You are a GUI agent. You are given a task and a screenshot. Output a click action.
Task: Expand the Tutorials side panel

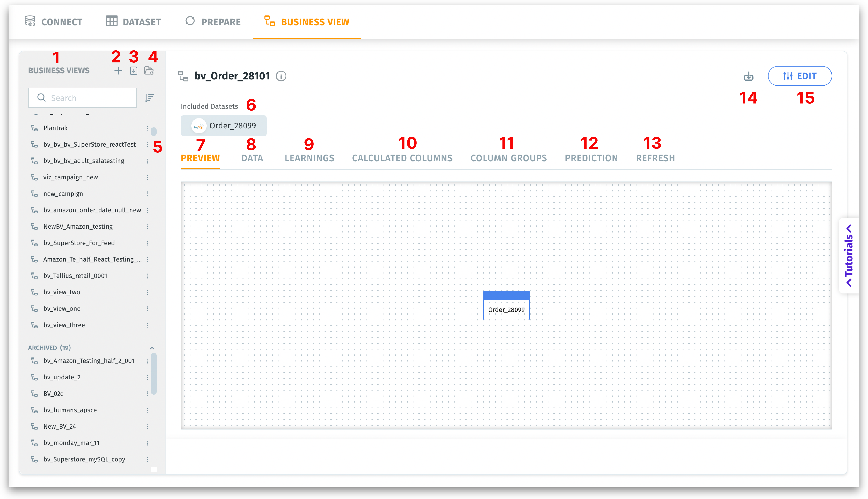coord(849,256)
